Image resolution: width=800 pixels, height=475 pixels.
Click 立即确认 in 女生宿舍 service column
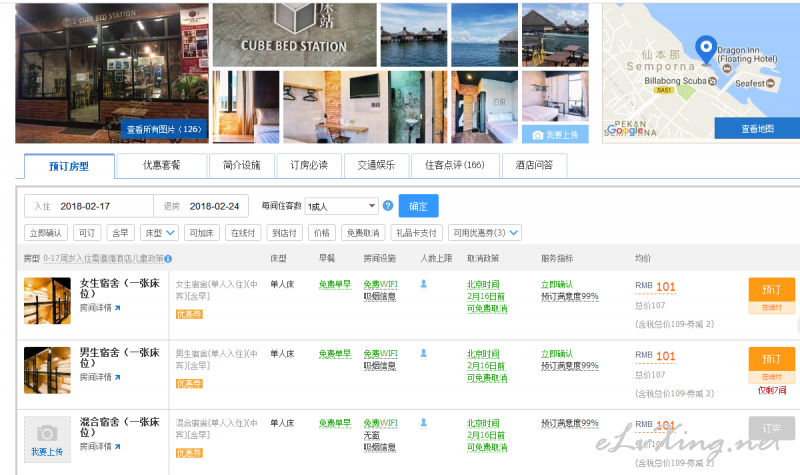click(x=557, y=284)
